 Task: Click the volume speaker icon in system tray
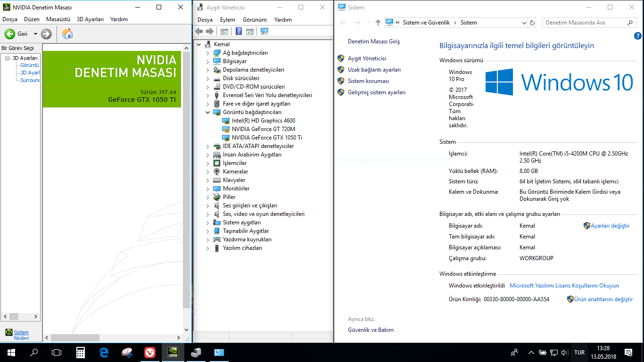(x=564, y=353)
